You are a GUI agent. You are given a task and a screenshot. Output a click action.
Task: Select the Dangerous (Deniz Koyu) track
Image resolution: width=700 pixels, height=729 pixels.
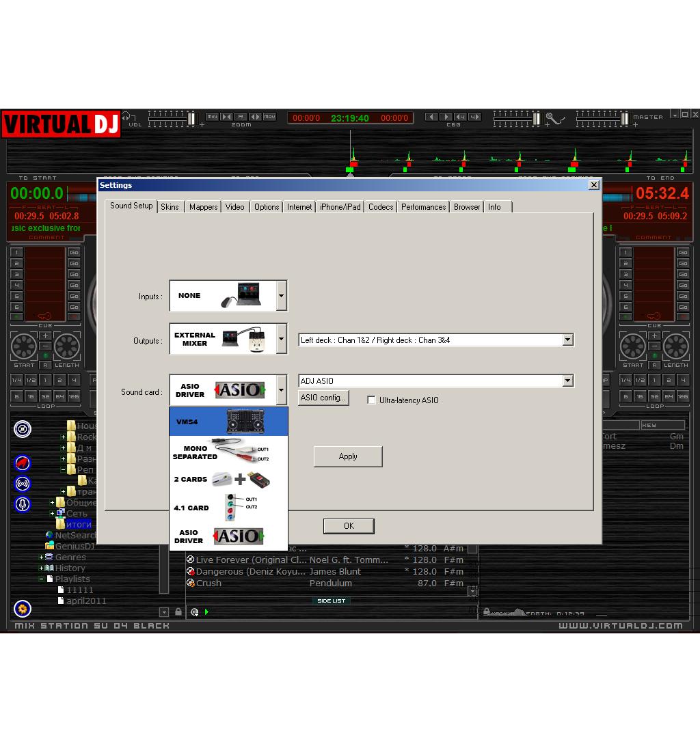[x=325, y=571]
